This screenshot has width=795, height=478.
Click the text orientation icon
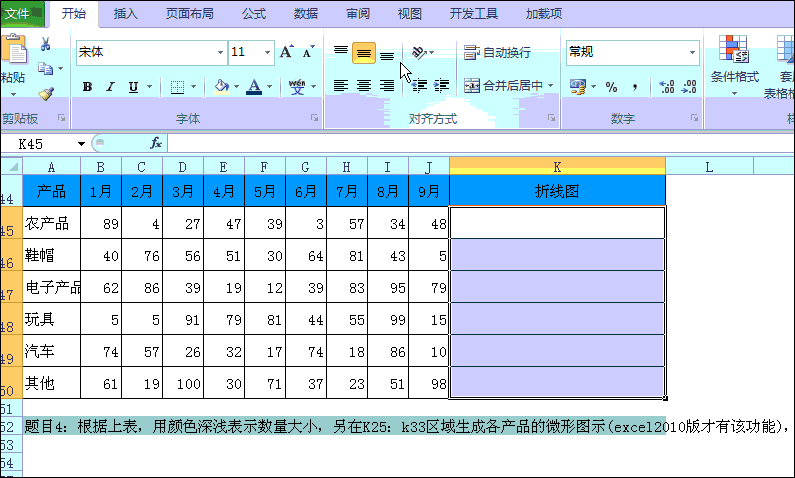[x=419, y=52]
